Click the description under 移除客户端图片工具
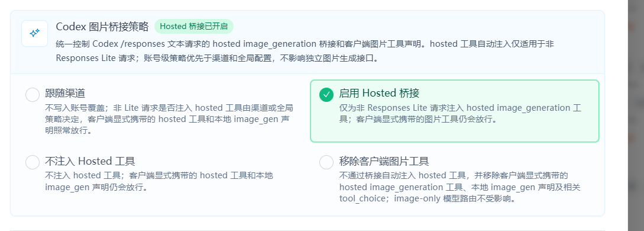Image resolution: width=644 pixels, height=231 pixels. pos(460,187)
